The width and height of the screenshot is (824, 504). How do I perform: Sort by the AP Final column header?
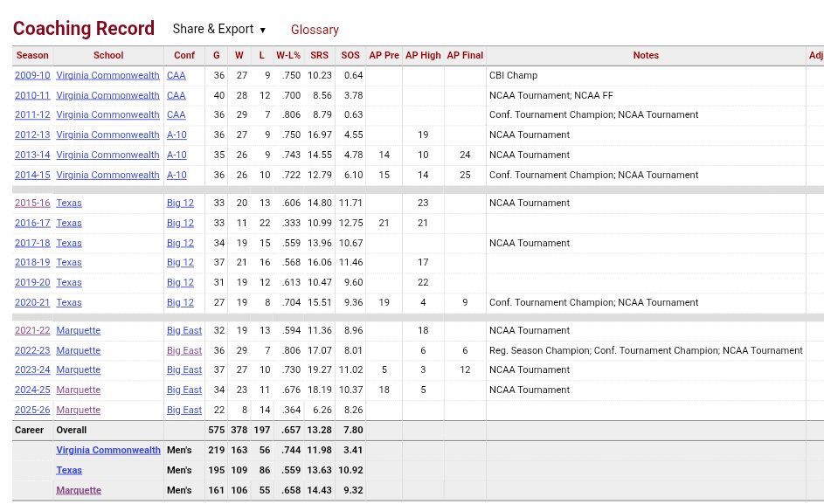point(465,55)
